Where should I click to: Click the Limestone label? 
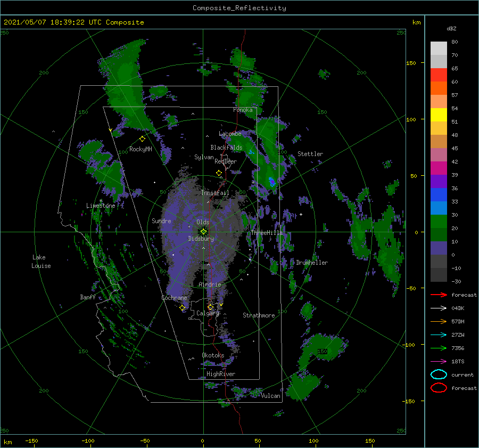pos(101,206)
